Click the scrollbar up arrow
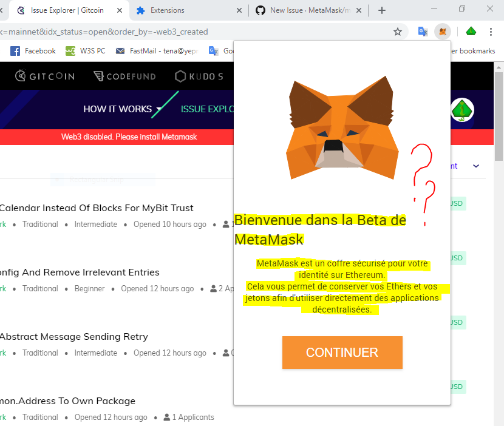Viewport: 504px width, 426px height. tap(499, 67)
